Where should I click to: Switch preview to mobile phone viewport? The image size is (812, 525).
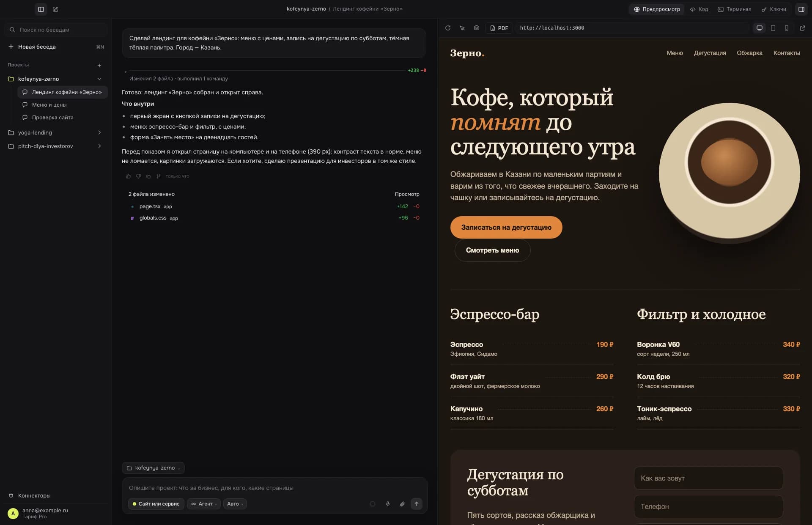coord(787,28)
